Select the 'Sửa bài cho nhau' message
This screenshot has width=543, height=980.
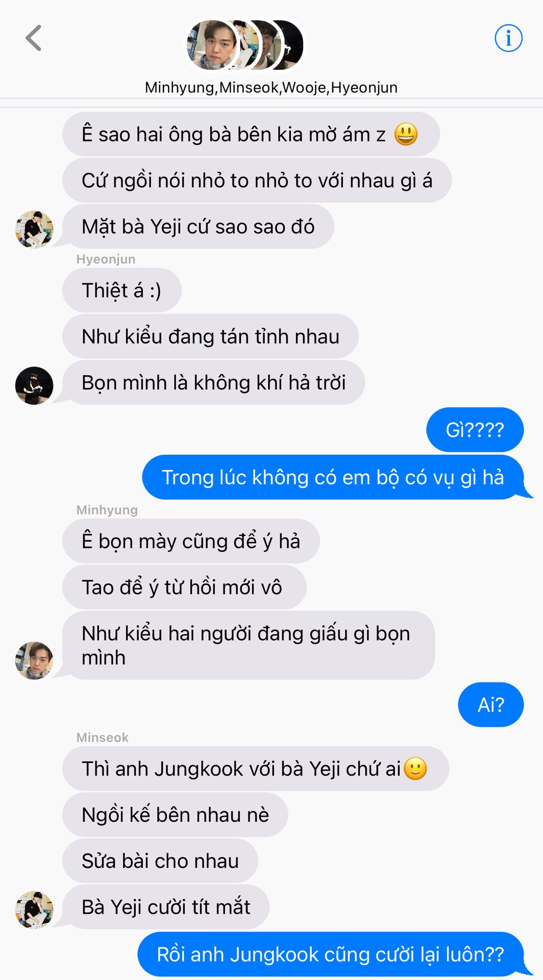[x=160, y=861]
